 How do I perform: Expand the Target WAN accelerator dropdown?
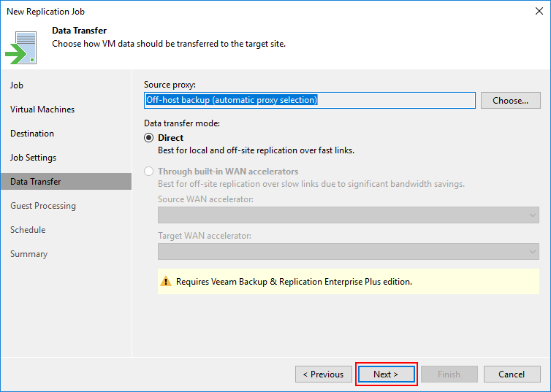(x=349, y=251)
